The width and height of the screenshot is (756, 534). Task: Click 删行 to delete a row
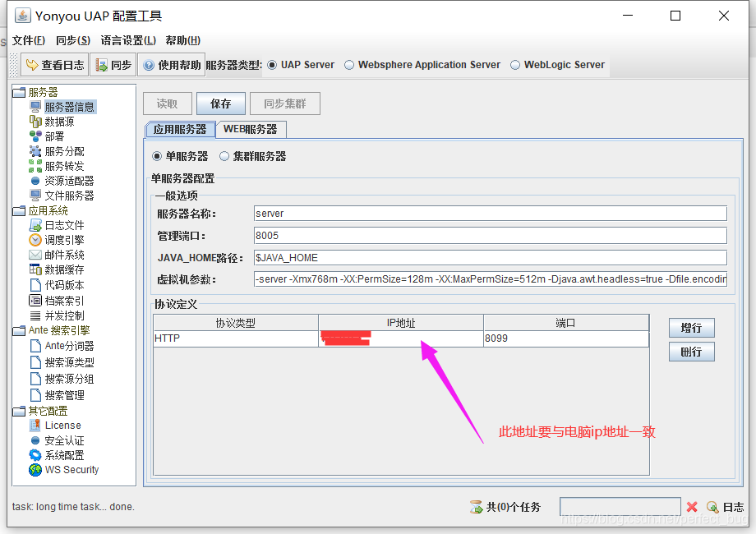pos(691,352)
